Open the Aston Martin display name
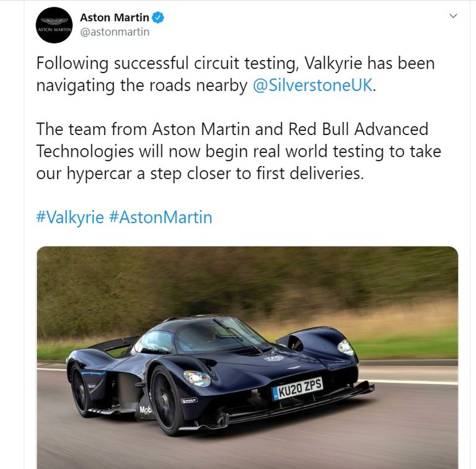The width and height of the screenshot is (476, 469). pos(115,17)
